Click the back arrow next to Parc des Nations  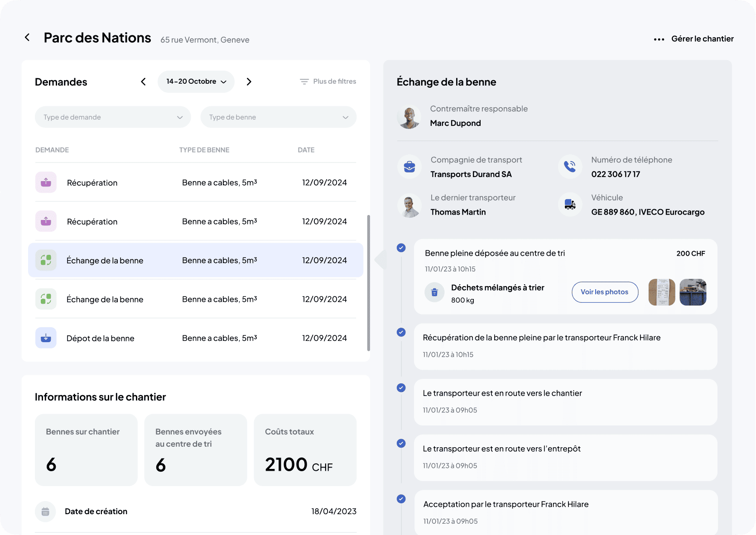27,37
